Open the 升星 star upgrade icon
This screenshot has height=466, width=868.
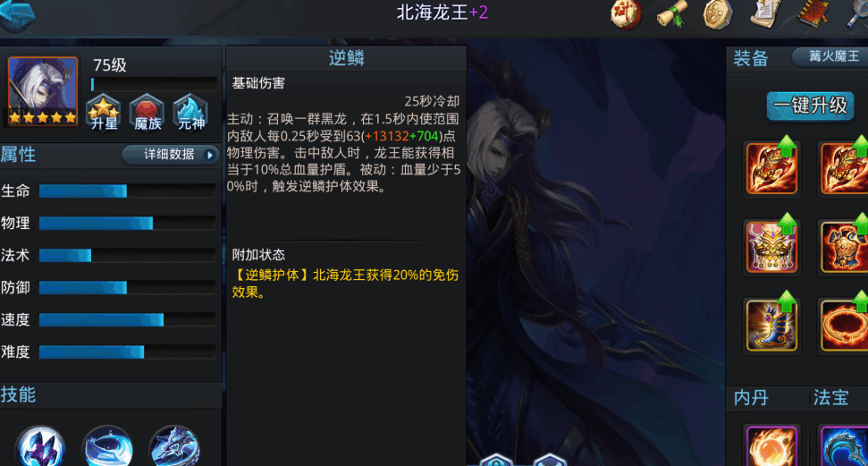tap(104, 113)
